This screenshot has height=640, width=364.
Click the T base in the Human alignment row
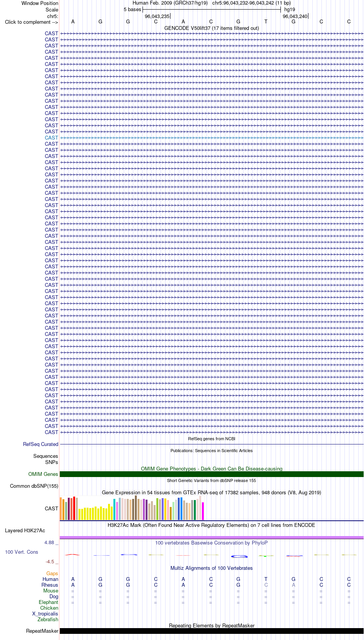266,579
